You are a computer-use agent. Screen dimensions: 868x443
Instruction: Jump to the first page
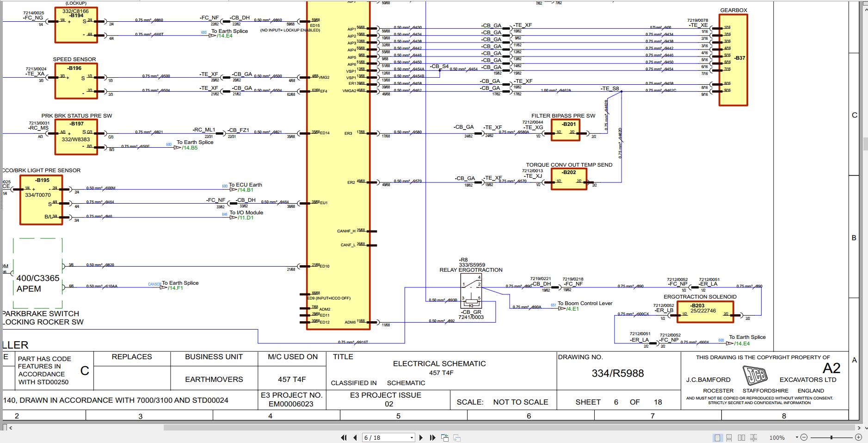[344, 437]
